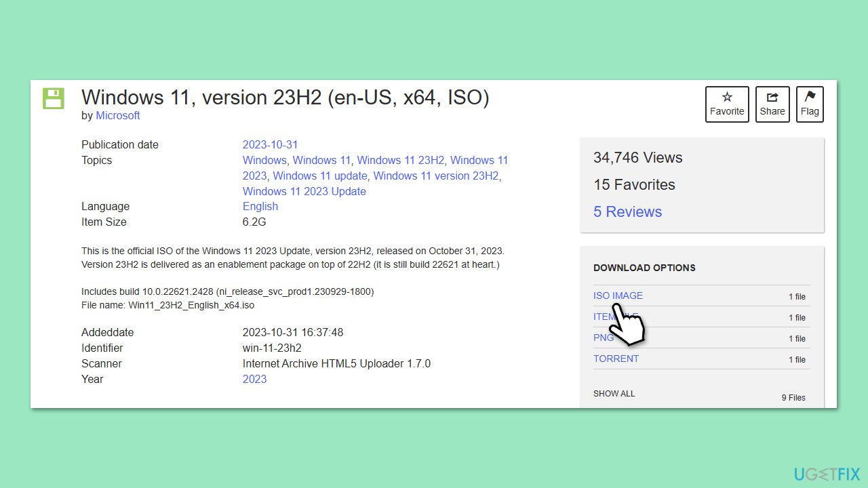Download the ISO IMAGE file
The image size is (868, 488).
coord(618,296)
